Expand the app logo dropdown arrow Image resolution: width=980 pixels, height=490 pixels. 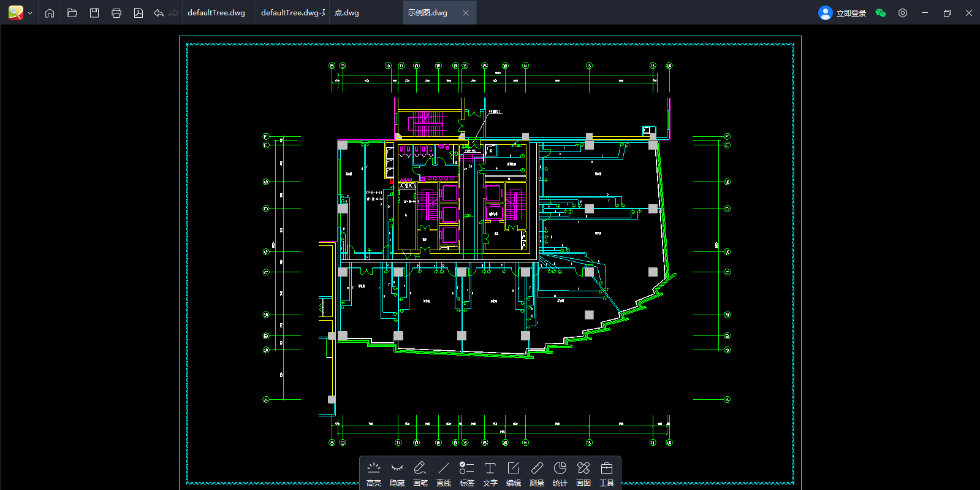point(30,13)
